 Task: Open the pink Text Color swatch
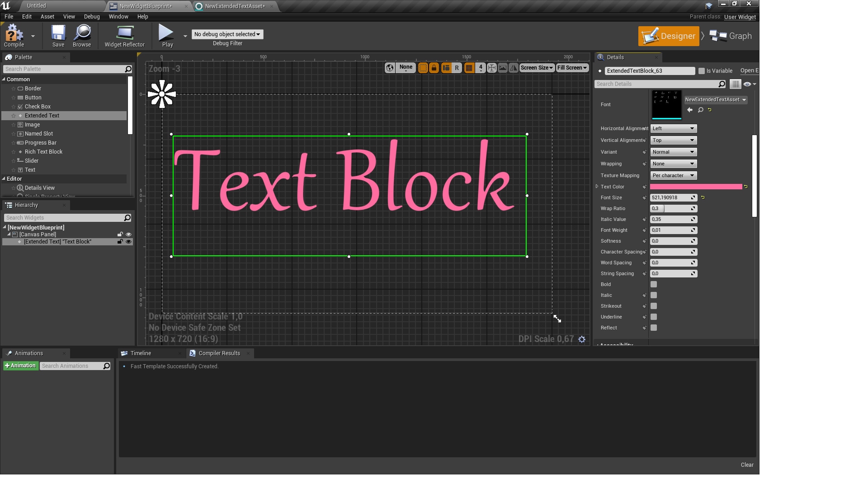click(695, 187)
